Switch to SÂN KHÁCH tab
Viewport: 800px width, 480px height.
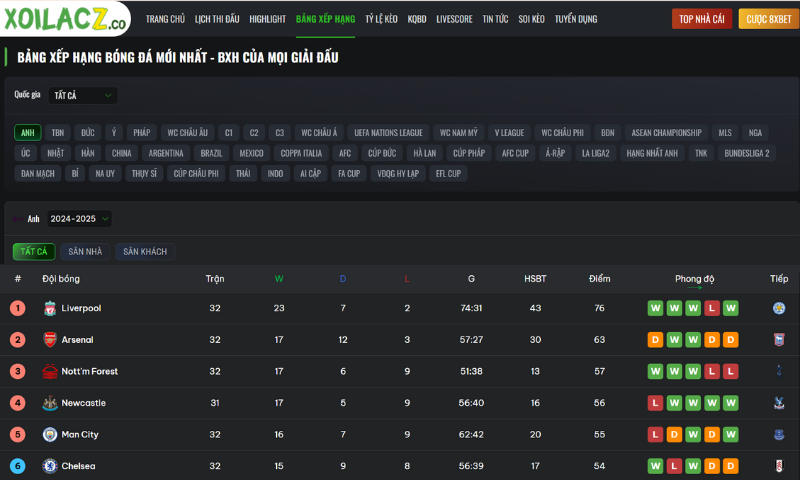pyautogui.click(x=145, y=251)
